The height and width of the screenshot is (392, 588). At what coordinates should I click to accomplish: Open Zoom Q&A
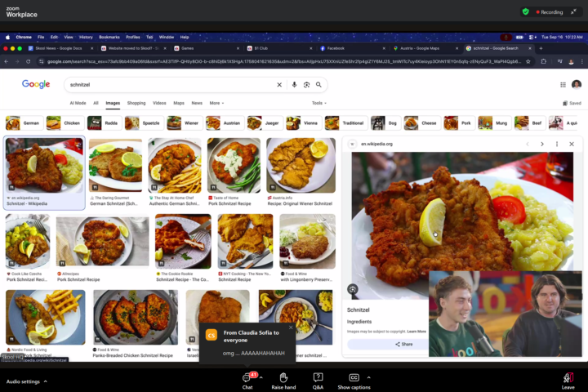point(318,381)
